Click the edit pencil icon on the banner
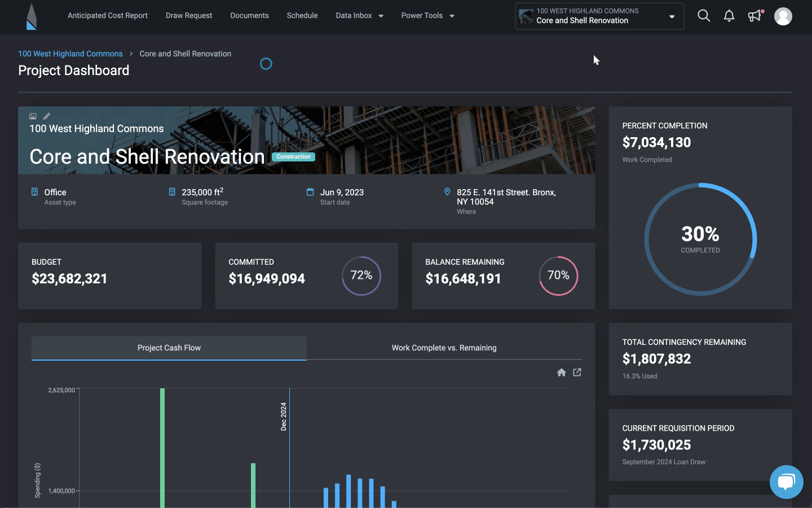 click(x=47, y=116)
